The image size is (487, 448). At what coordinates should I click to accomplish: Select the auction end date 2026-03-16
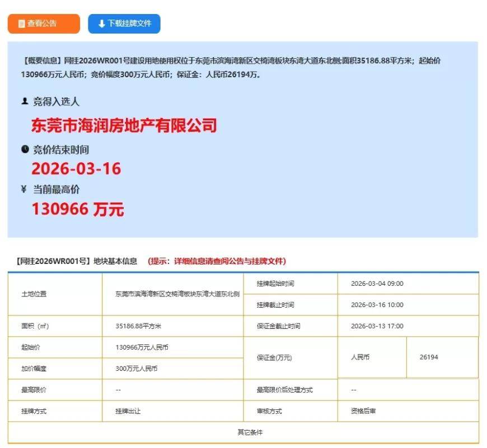[x=76, y=168]
